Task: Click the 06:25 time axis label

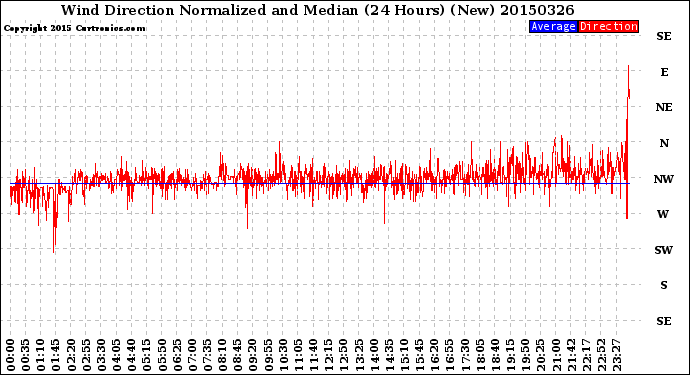Action: 177,355
